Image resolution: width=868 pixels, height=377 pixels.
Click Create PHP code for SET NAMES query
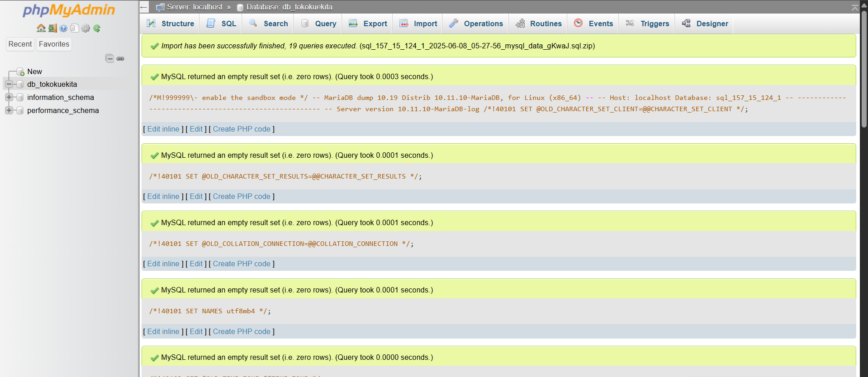click(242, 331)
